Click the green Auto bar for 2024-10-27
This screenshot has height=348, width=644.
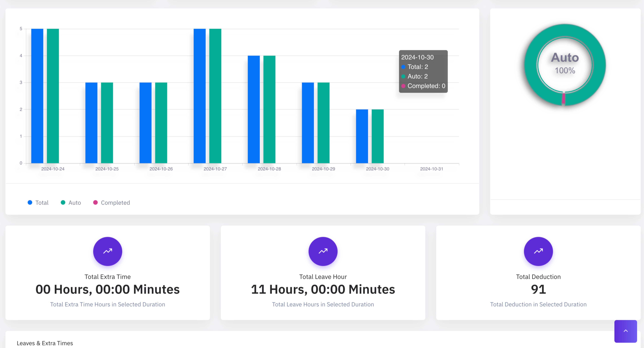pyautogui.click(x=215, y=96)
